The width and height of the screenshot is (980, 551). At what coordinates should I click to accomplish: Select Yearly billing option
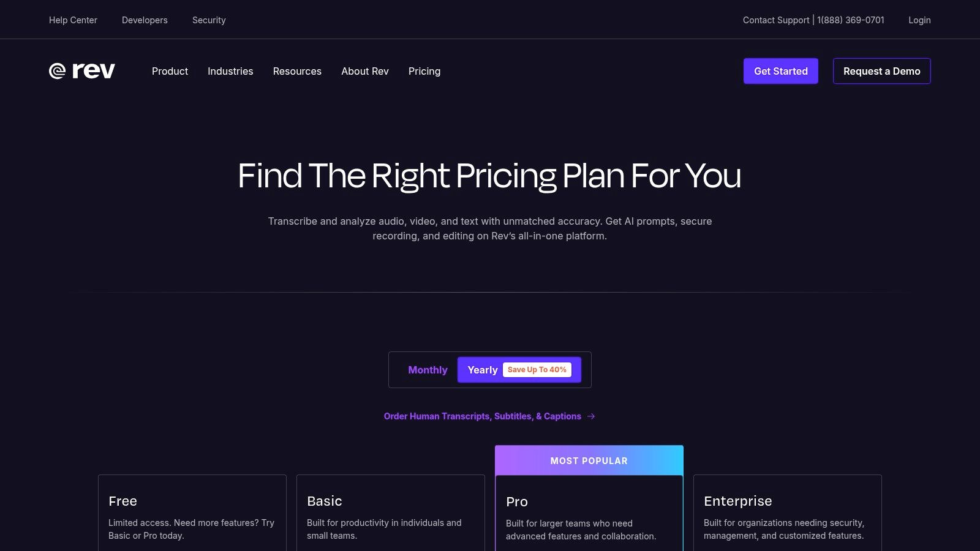coord(483,370)
